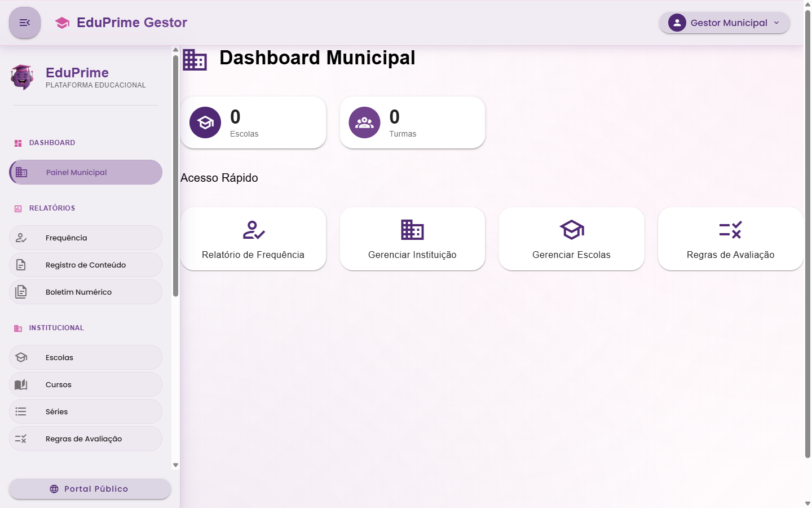Open the Regras de Avaliação quick access card
Viewport: 812px width, 508px height.
click(730, 239)
